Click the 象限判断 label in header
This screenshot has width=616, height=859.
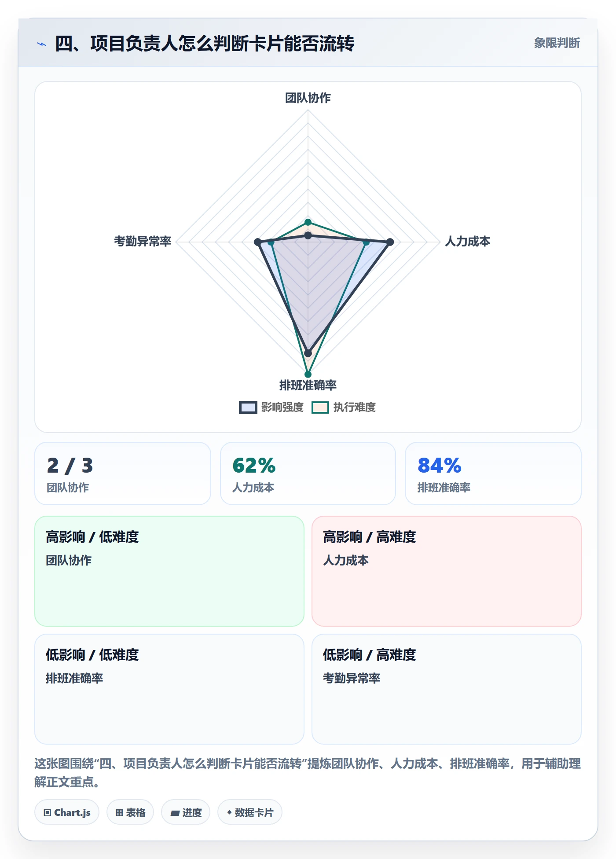(x=557, y=43)
